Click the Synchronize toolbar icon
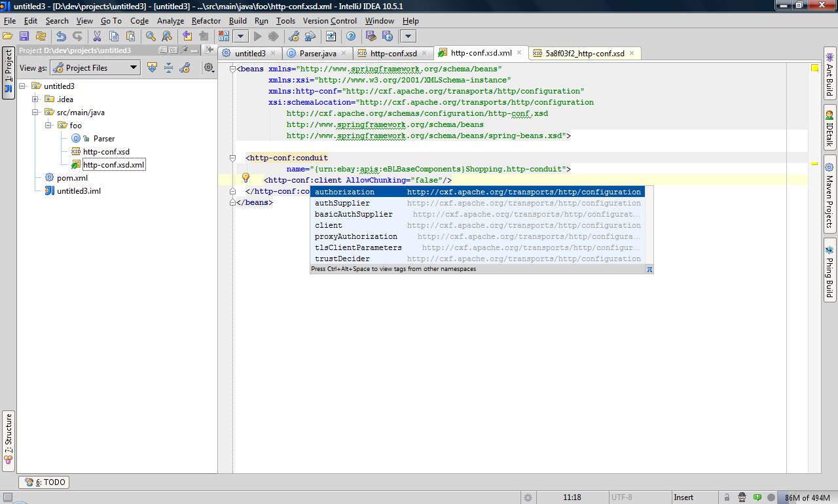838x504 pixels. [x=41, y=37]
